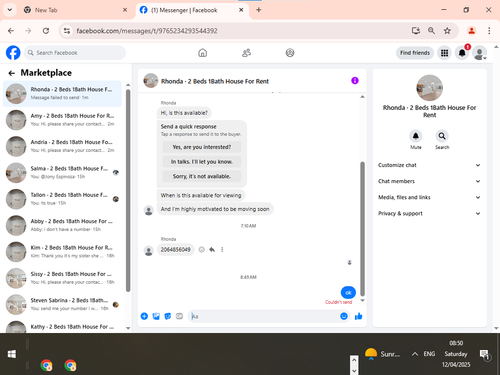Choose a sticker from the composer
Image resolution: width=500 pixels, height=375 pixels.
pos(168,316)
